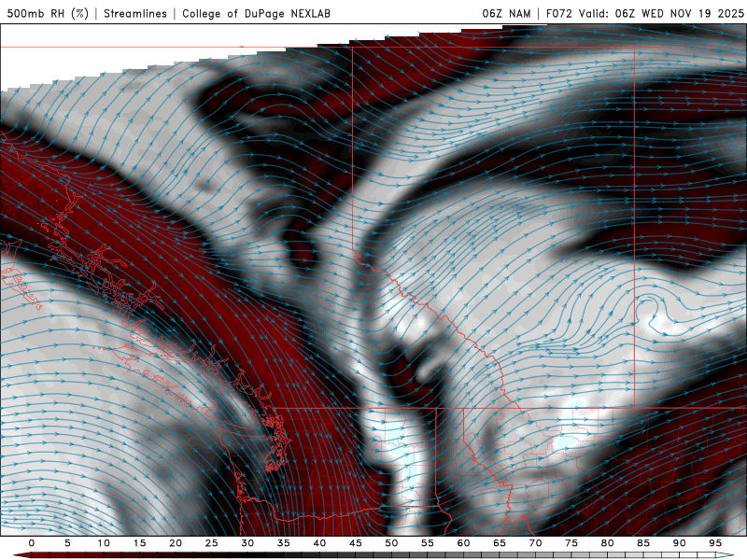Image resolution: width=747 pixels, height=560 pixels.
Task: Click the colorbar value 30 label
Action: click(247, 543)
